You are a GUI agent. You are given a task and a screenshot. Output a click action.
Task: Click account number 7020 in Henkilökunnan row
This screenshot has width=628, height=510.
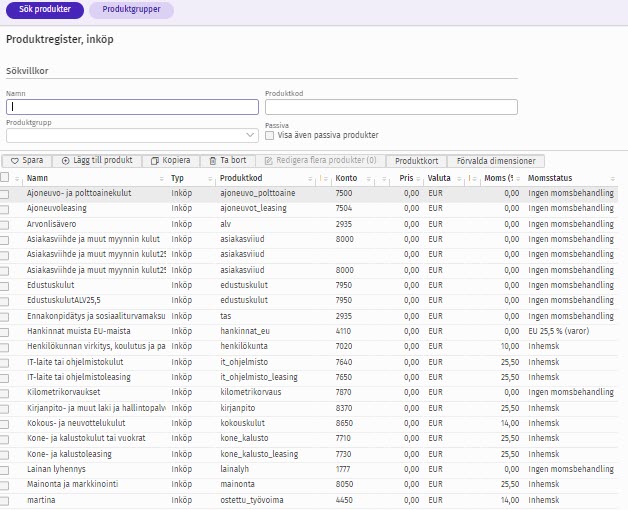pyautogui.click(x=344, y=346)
